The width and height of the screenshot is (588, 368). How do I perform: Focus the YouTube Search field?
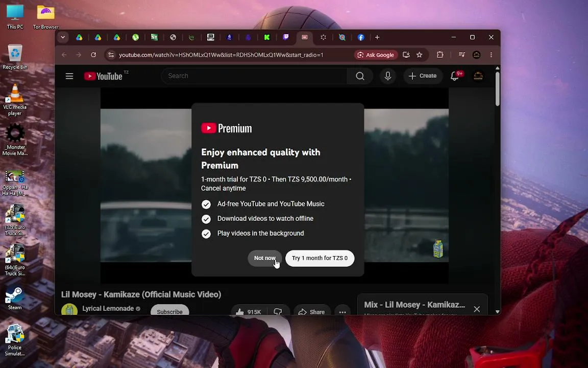(254, 76)
